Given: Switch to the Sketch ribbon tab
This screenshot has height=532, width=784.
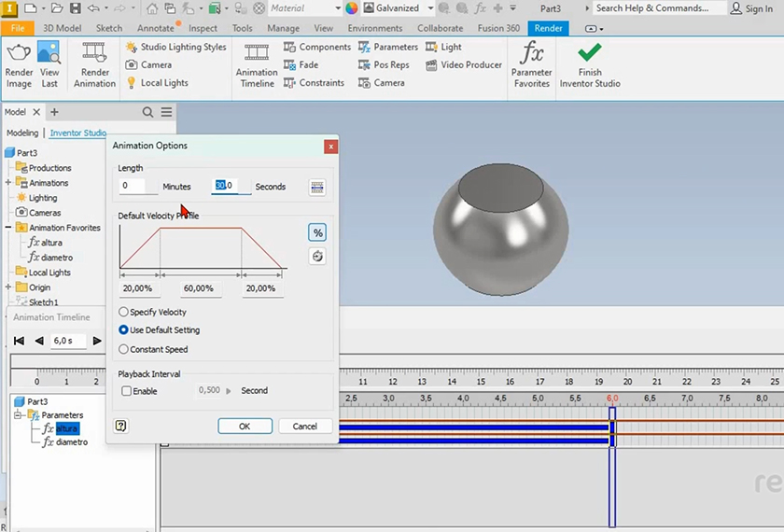Looking at the screenshot, I should 109,28.
